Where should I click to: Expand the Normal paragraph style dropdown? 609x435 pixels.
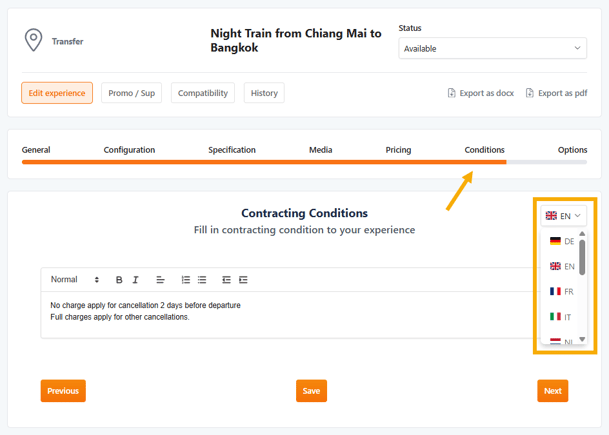(75, 280)
